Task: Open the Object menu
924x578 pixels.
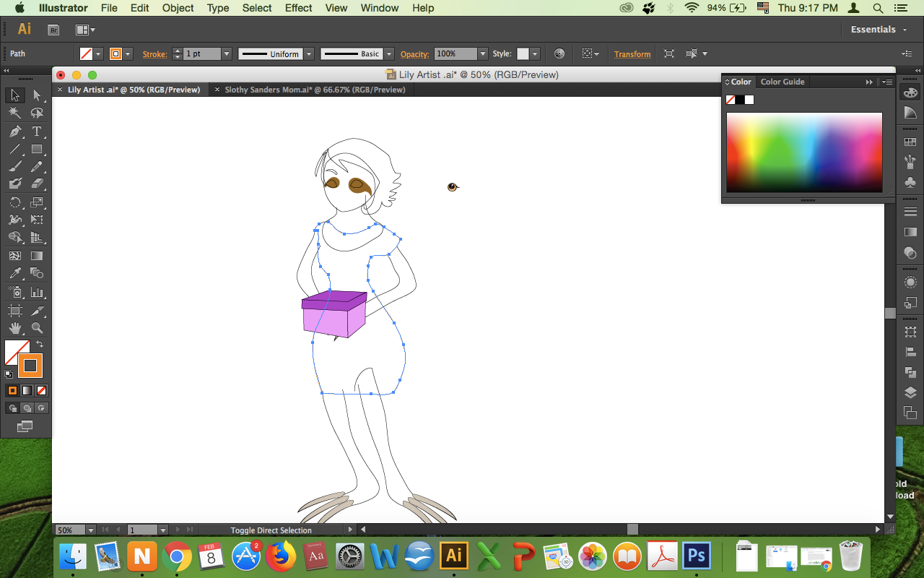Action: (x=178, y=8)
